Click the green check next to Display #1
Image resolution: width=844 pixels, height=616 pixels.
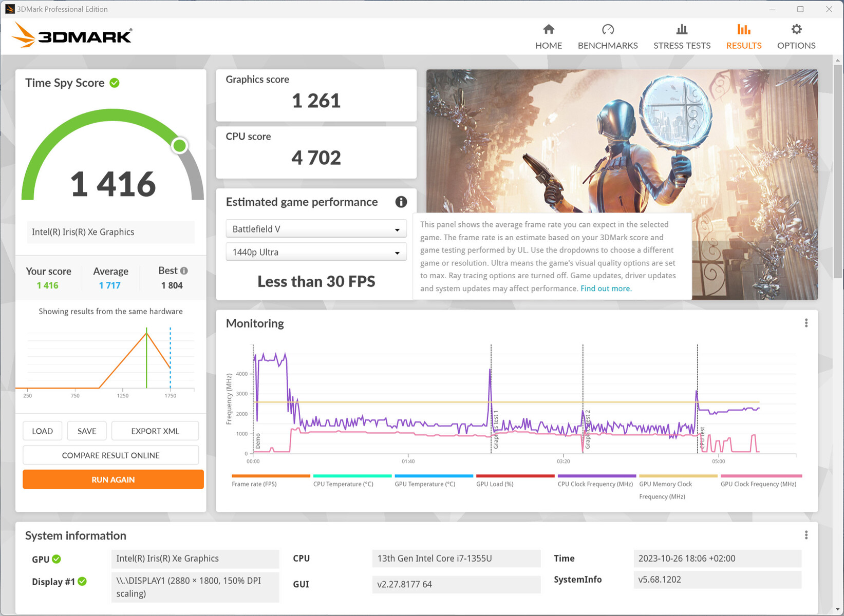click(82, 582)
